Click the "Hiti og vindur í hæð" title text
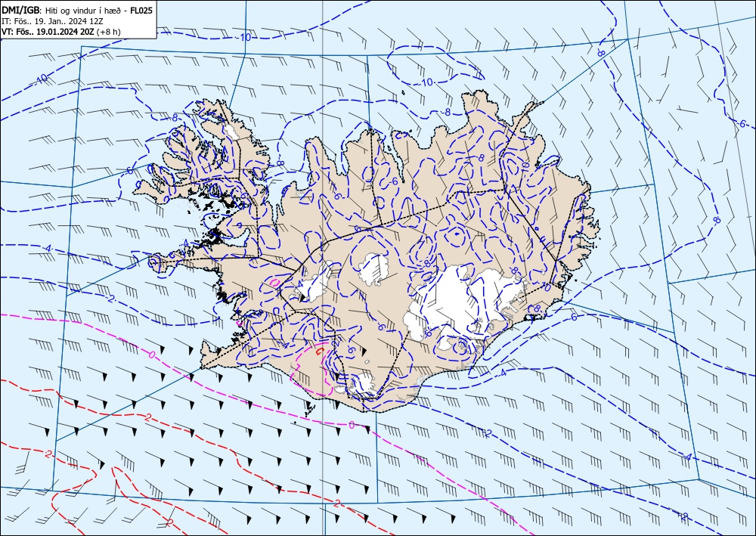This screenshot has height=536, width=756. tap(85, 11)
